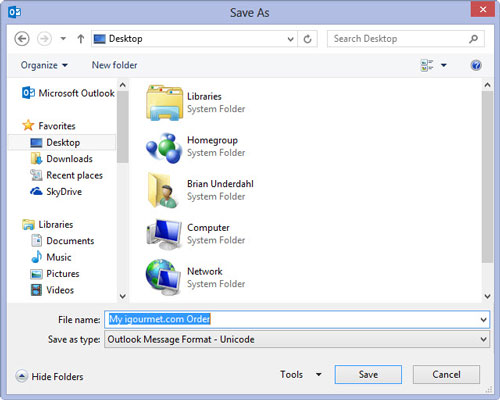Select the Homegroup system folder icon
The height and width of the screenshot is (400, 500).
(x=164, y=147)
